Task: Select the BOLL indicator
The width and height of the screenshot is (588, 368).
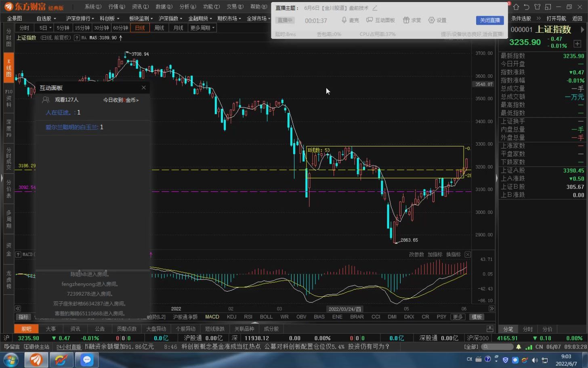Action: (266, 317)
